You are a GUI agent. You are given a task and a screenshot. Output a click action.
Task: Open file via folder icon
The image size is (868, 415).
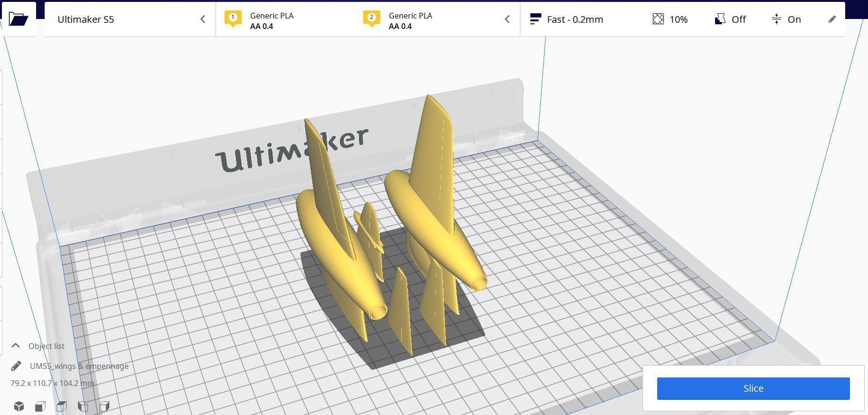[x=18, y=19]
